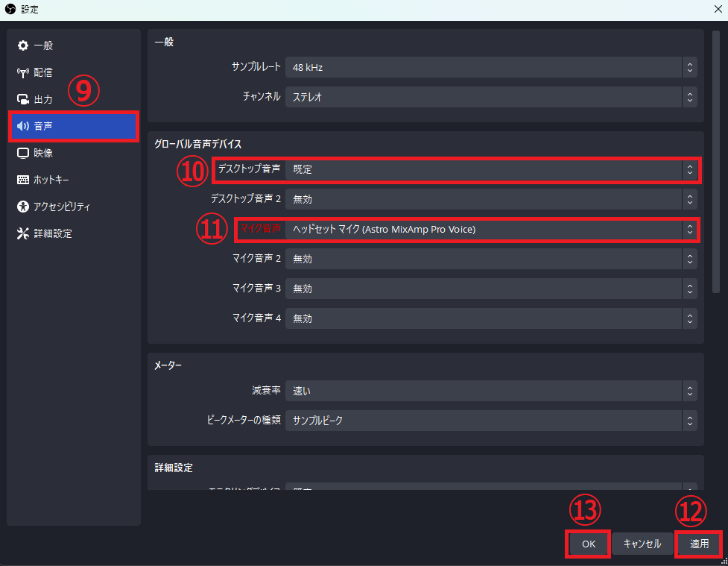Viewport: 728px width, 566px height.
Task: Go to the 映像 settings page
Action: point(73,153)
